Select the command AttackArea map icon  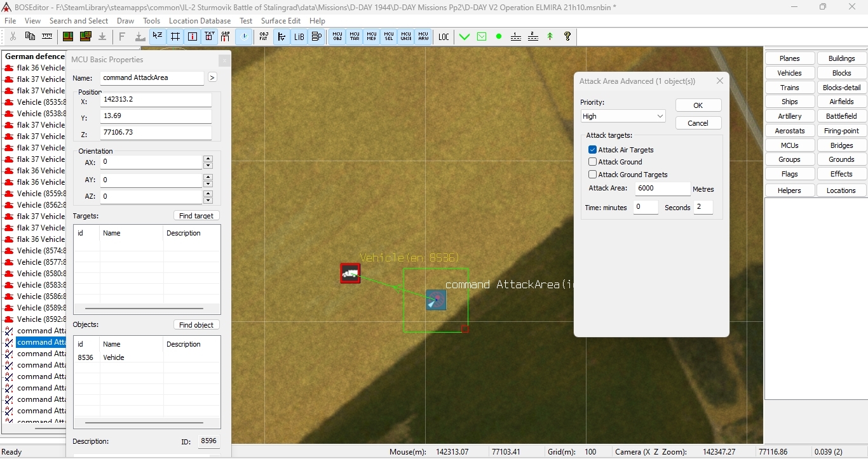point(436,300)
